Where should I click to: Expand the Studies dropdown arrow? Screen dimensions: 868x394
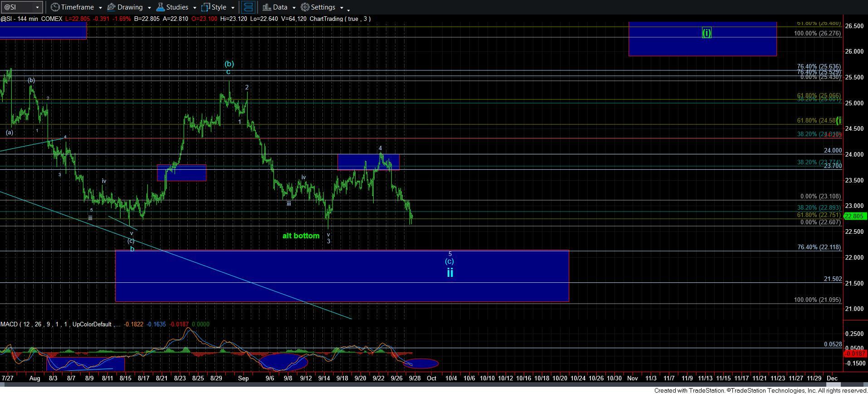(194, 8)
